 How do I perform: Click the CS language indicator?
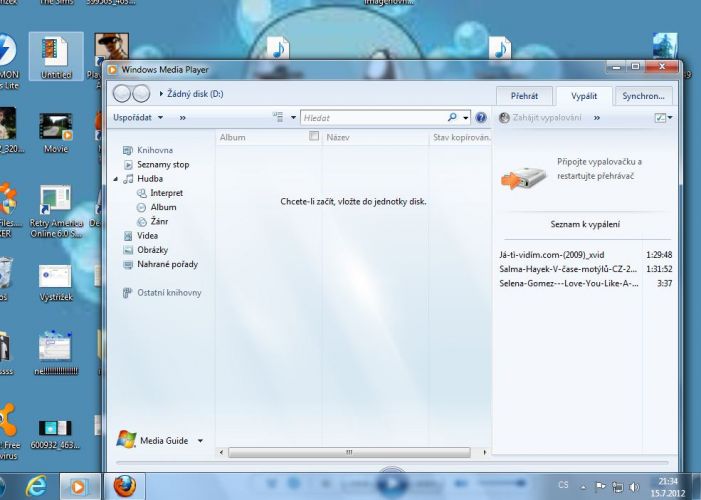click(563, 485)
